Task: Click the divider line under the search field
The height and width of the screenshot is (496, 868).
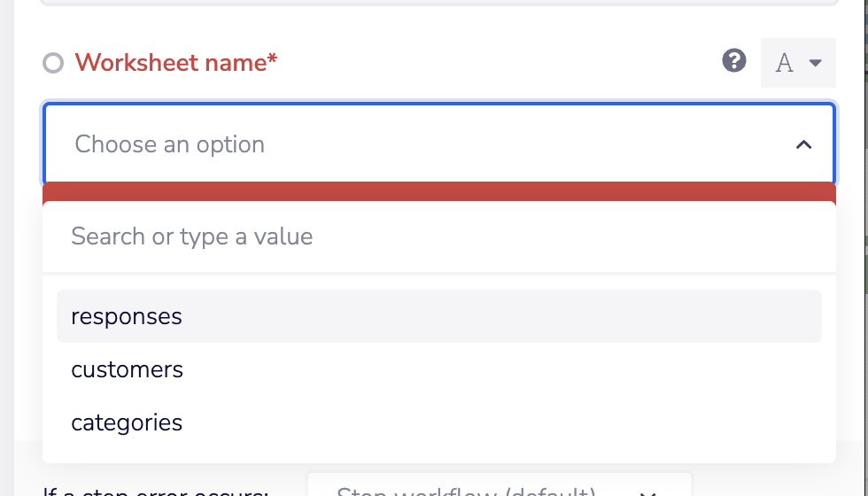Action: click(438, 273)
